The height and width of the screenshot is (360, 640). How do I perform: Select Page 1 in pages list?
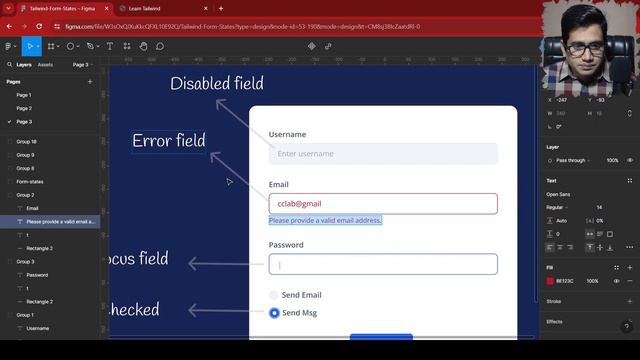(24, 95)
